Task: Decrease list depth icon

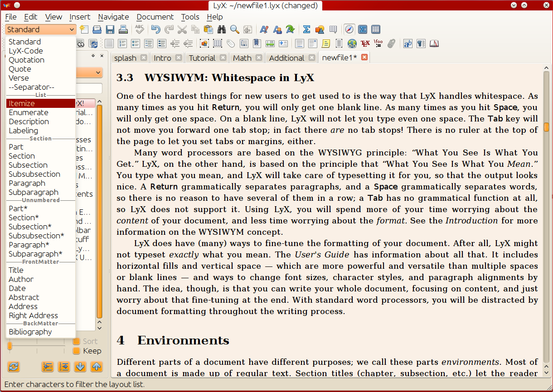Action: (x=188, y=44)
